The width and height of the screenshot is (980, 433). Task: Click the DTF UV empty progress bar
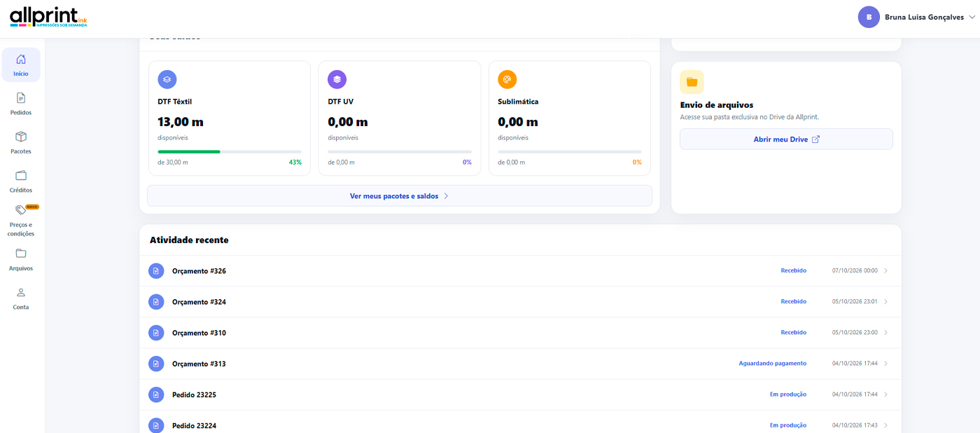pos(400,151)
